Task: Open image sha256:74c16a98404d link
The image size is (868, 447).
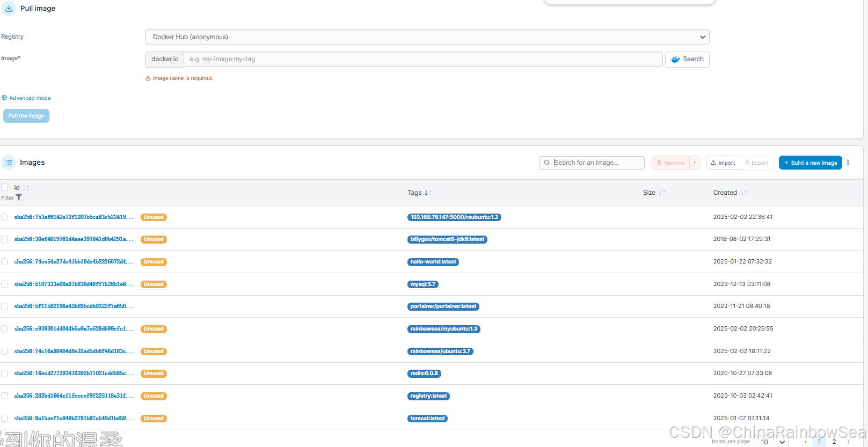Action: click(74, 351)
